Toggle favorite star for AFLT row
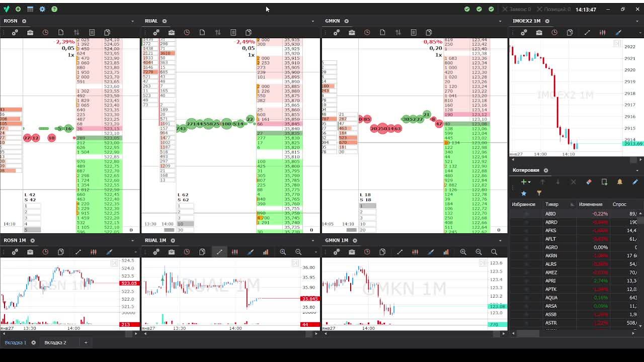Screen dimensions: 644x362 click(527, 239)
